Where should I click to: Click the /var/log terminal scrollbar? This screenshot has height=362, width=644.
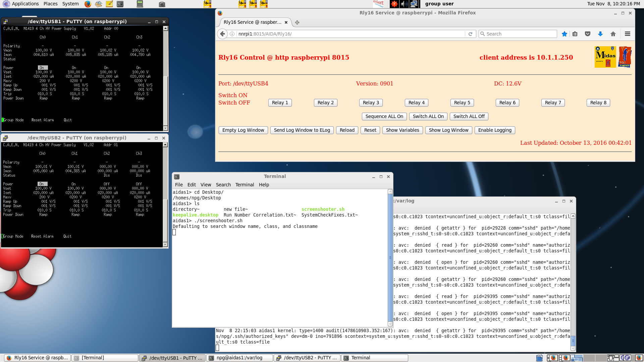click(573, 282)
